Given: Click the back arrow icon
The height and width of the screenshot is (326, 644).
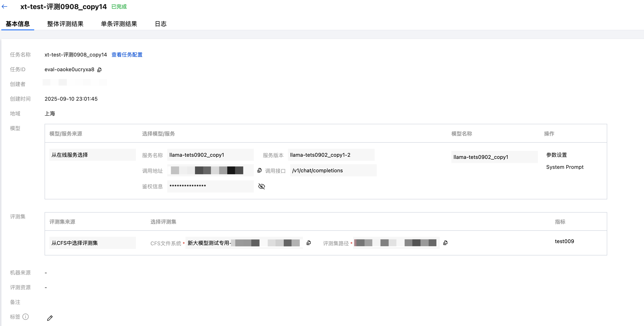Looking at the screenshot, I should pos(5,7).
